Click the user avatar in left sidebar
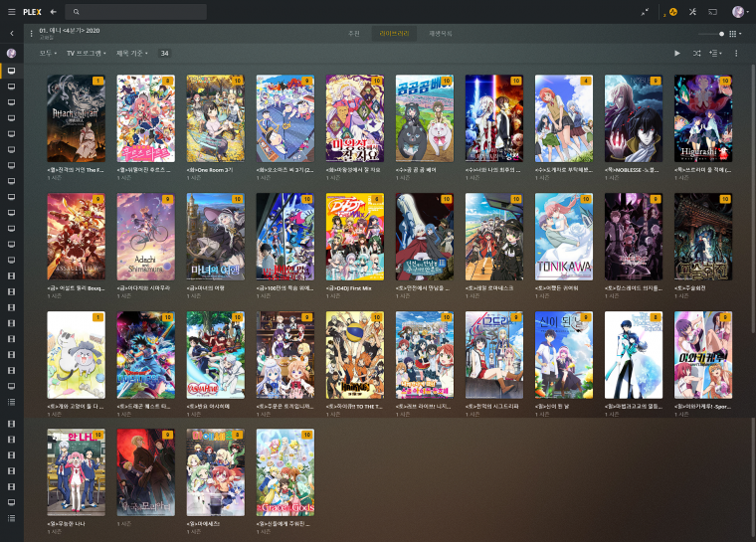 (x=12, y=53)
